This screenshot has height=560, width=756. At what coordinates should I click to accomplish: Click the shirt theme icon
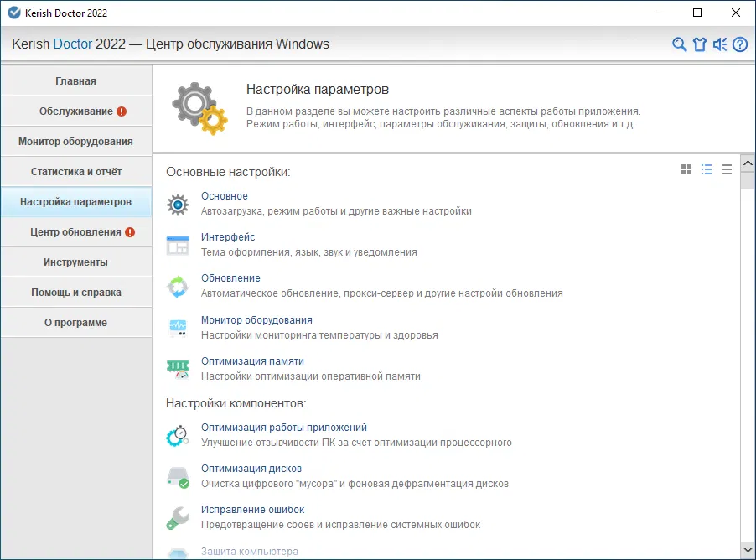(x=700, y=44)
